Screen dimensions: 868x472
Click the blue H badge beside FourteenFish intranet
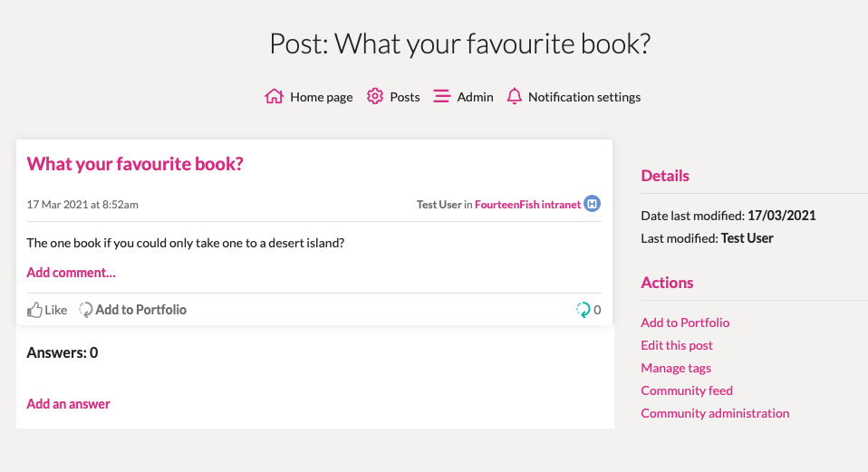593,204
